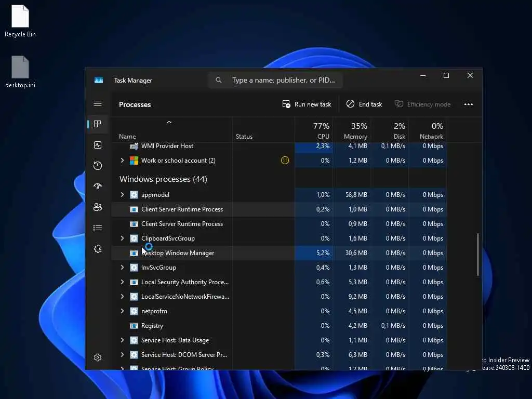Select the Registry process row

(x=279, y=326)
